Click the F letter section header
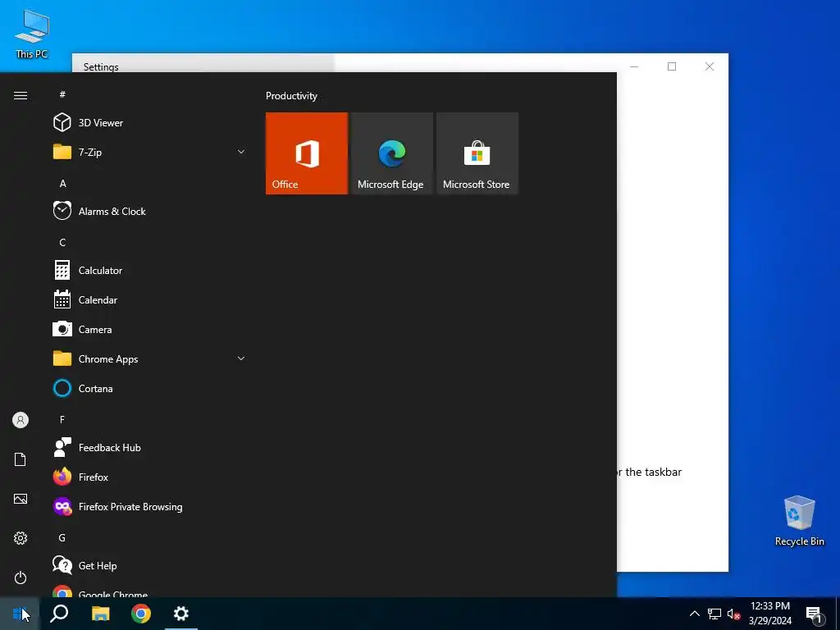This screenshot has height=630, width=840. [62, 419]
